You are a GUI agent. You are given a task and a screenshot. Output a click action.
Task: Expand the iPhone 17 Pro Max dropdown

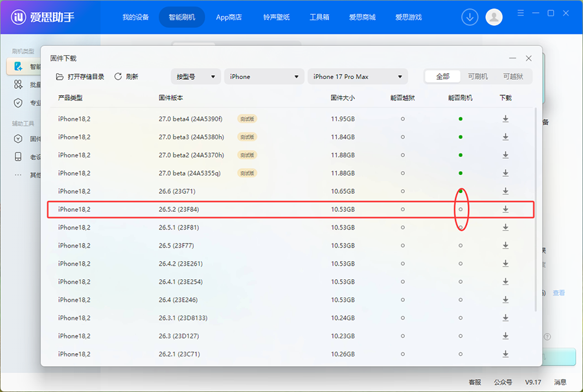[x=358, y=76]
